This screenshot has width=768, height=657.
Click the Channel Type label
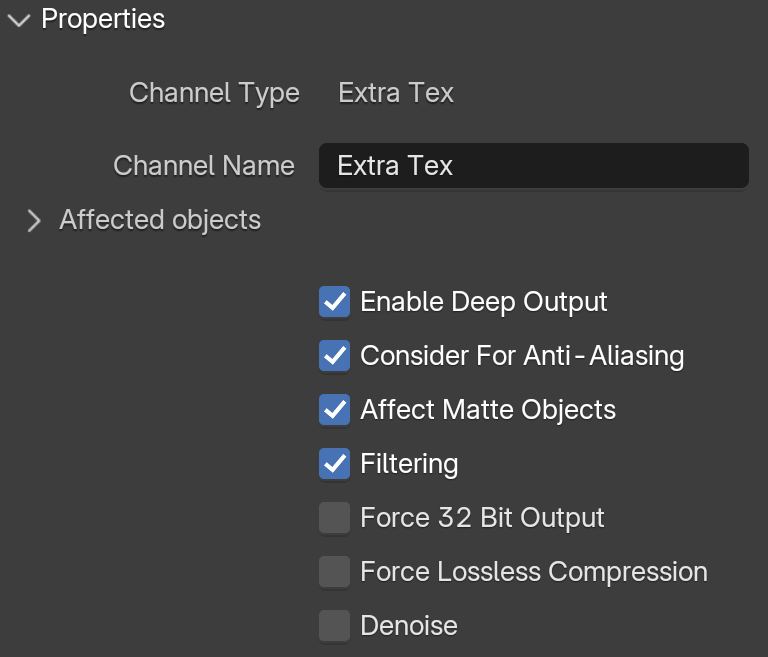215,93
